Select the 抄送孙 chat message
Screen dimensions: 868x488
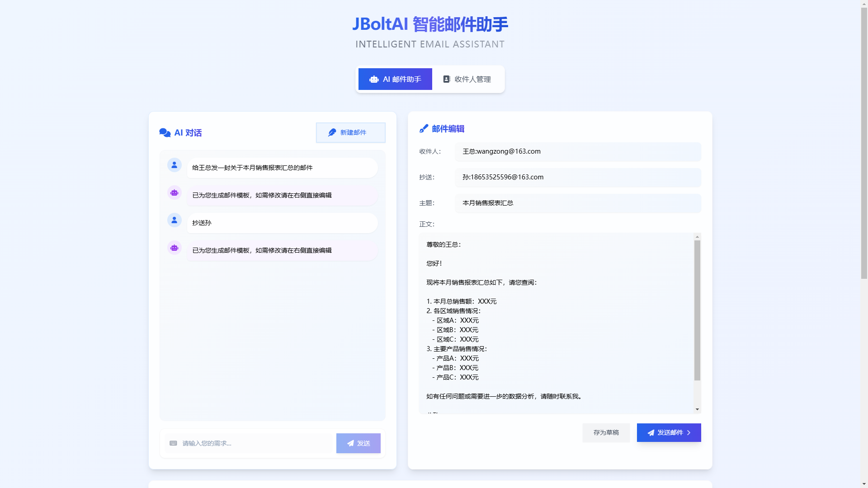283,223
